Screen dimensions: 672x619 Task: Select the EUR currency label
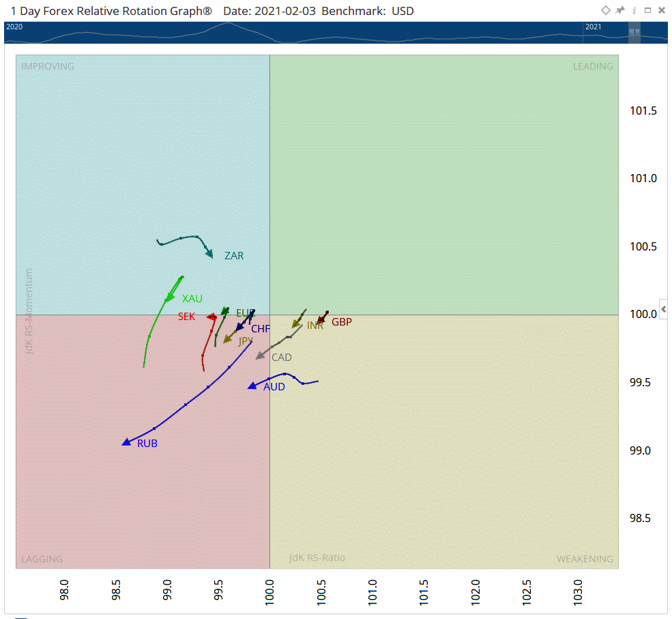pyautogui.click(x=245, y=313)
